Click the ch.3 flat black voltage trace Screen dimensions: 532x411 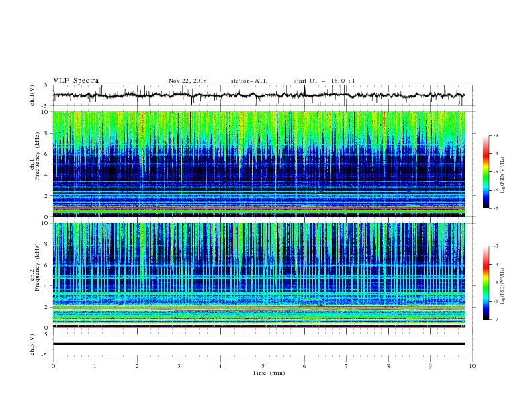pos(259,344)
